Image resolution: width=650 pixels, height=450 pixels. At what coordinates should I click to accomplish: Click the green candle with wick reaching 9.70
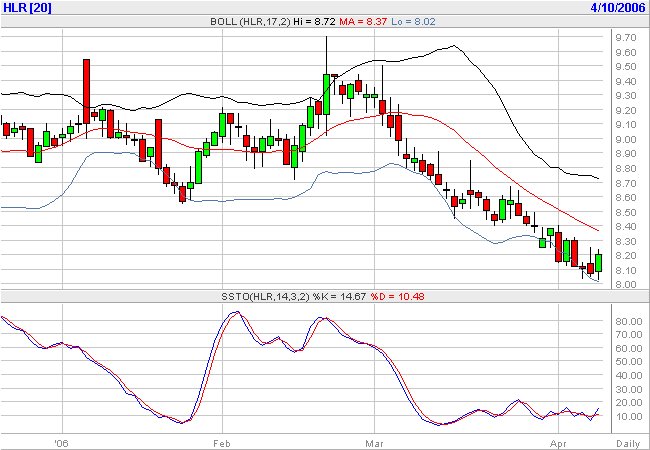[x=326, y=94]
